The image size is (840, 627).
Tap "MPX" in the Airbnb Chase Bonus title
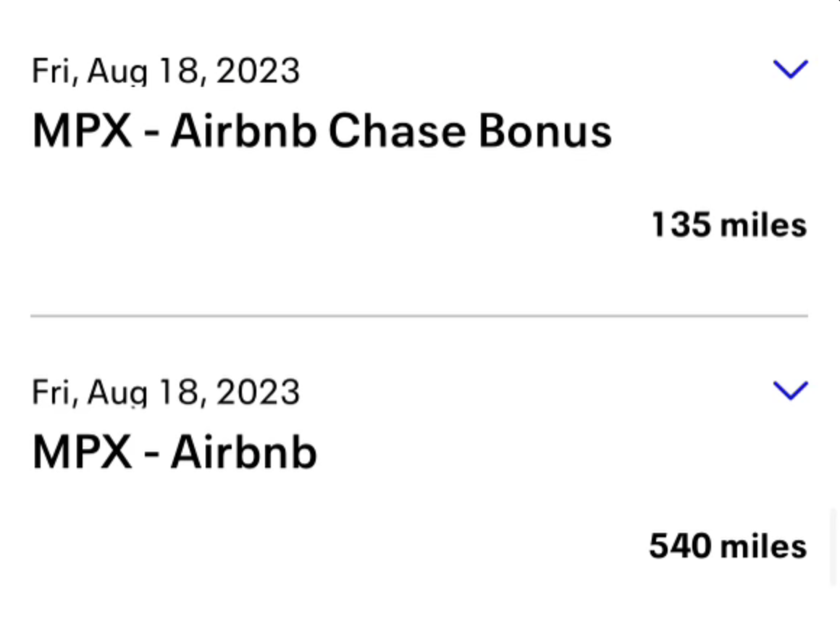pyautogui.click(x=83, y=132)
